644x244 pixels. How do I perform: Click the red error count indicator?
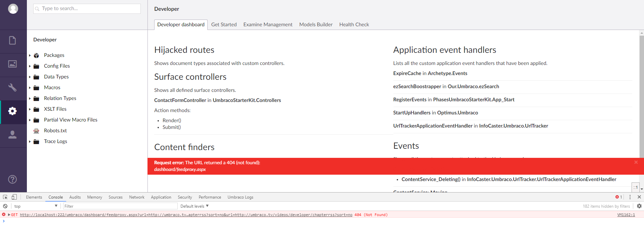tap(619, 197)
